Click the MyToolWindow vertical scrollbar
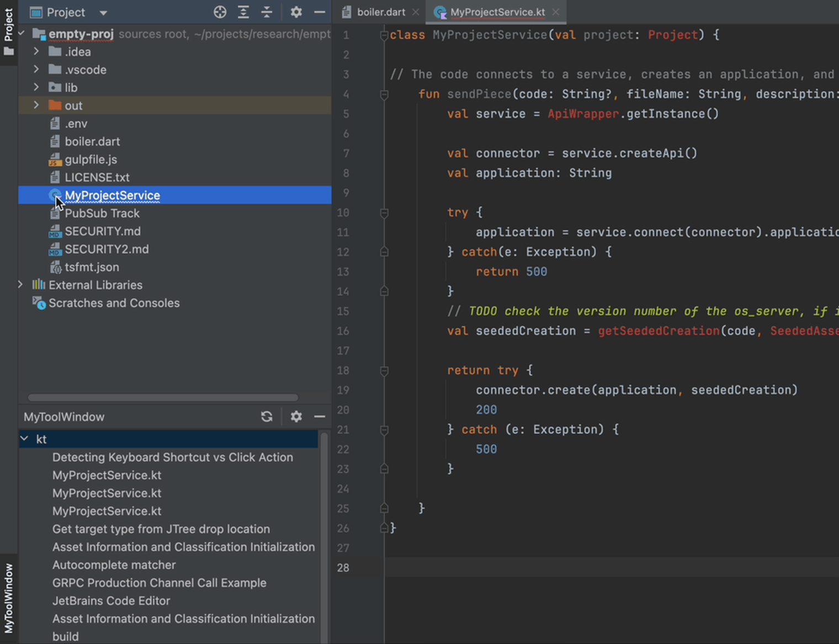839x644 pixels. (324, 538)
